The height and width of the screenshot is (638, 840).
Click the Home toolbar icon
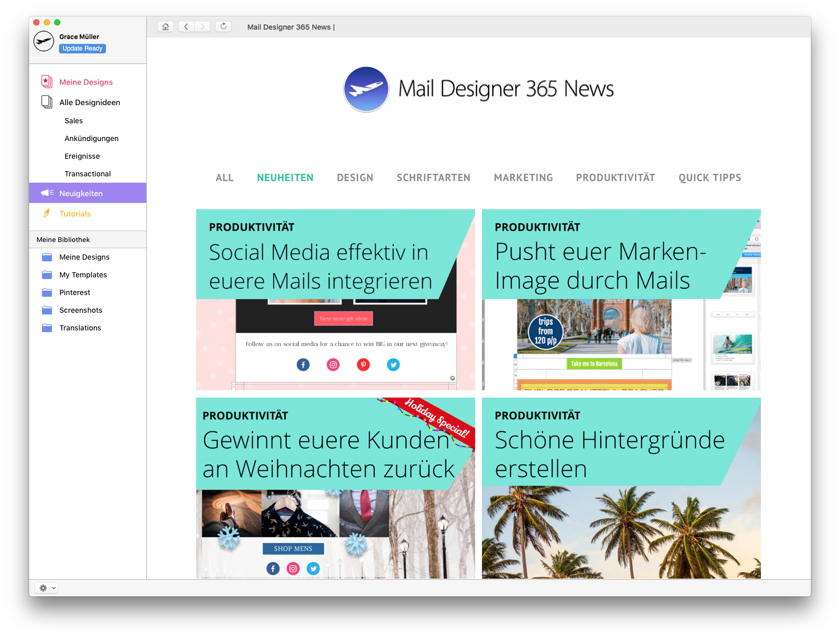(166, 27)
